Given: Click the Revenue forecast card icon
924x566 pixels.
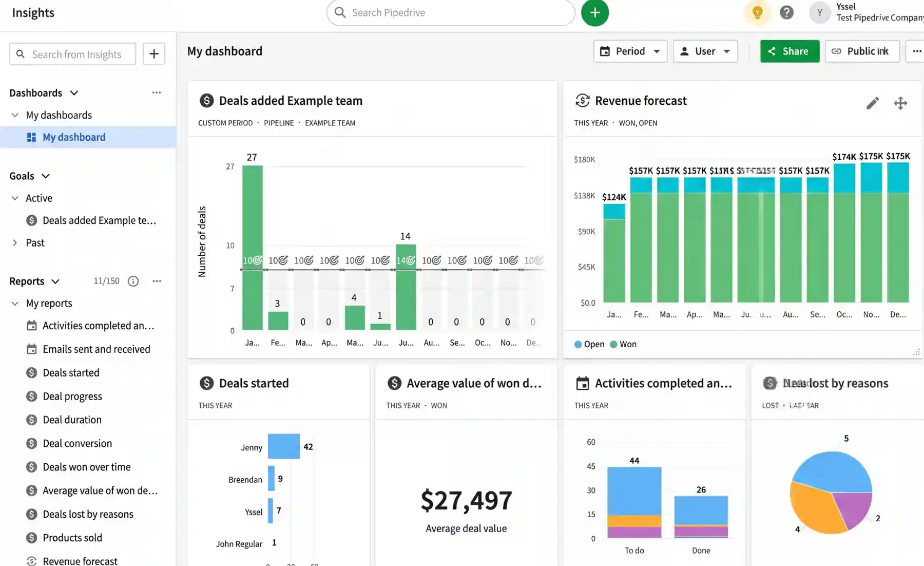Looking at the screenshot, I should point(582,101).
